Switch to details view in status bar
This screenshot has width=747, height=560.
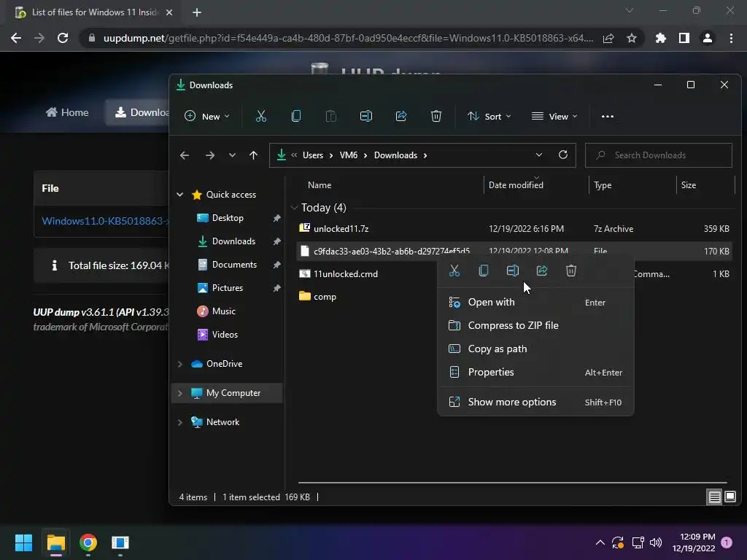point(714,497)
